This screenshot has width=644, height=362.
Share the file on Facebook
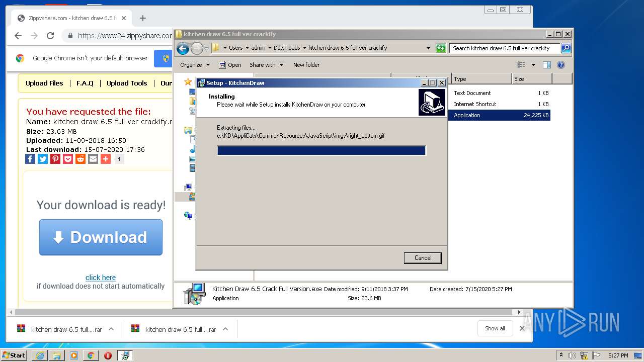[x=30, y=159]
